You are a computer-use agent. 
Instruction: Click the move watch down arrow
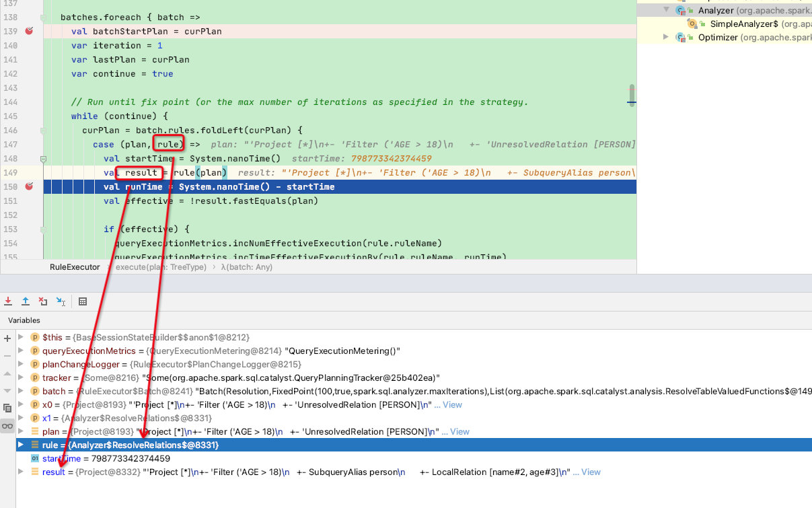7,391
